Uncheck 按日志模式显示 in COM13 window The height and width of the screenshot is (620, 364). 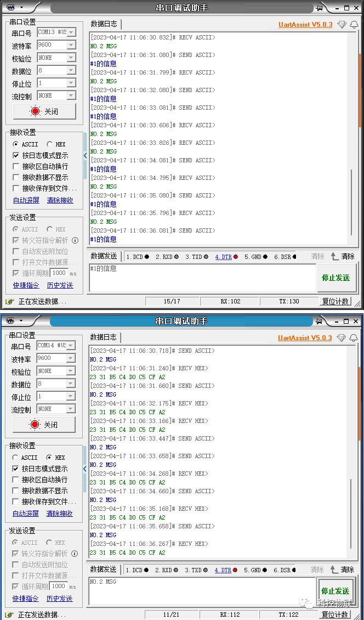[40, 155]
